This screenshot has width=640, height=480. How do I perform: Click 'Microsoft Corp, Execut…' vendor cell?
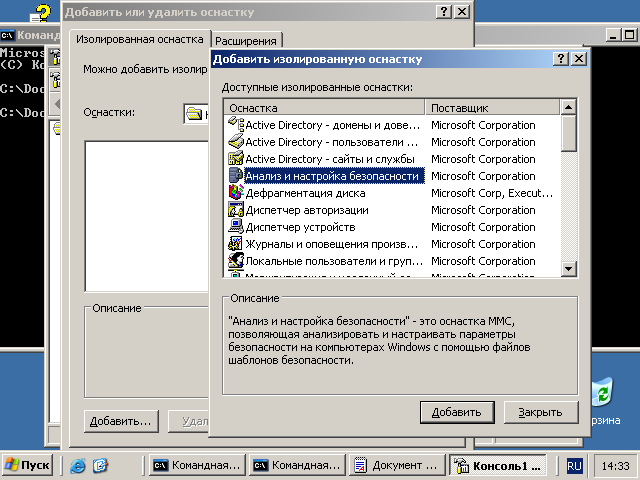[492, 193]
